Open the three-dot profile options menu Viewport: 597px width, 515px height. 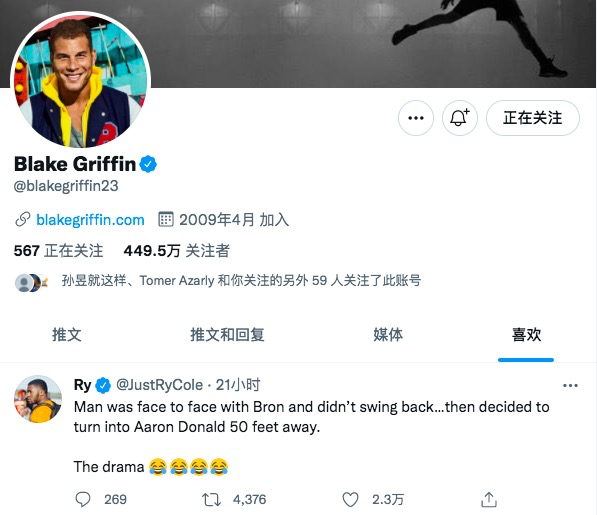(x=416, y=118)
